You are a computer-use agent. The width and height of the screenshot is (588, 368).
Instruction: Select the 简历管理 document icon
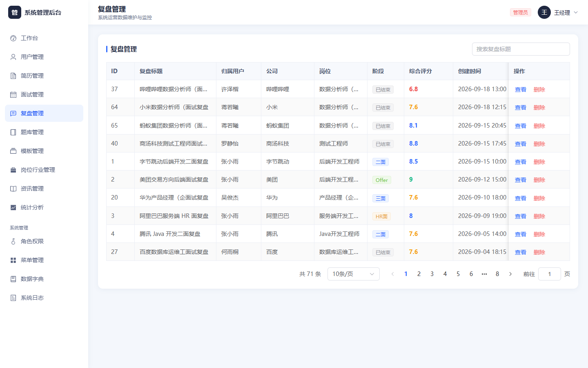tap(13, 76)
